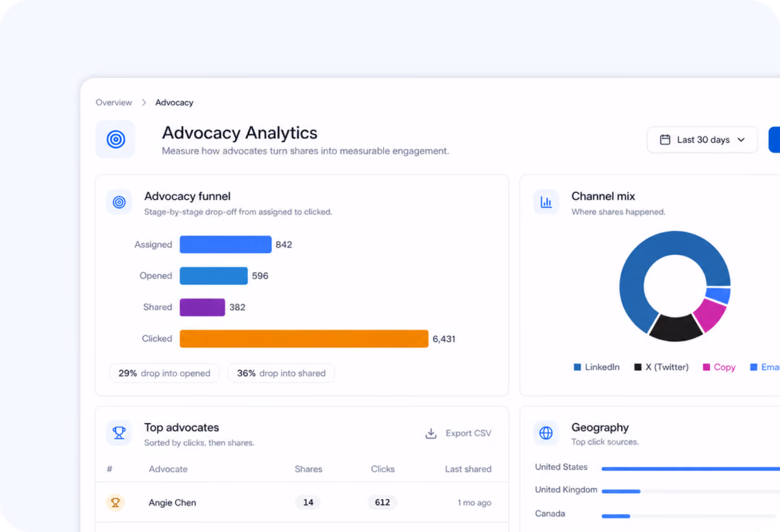Screen dimensions: 780x532
Task: Click the Angie Chen advocate name
Action: coord(172,503)
